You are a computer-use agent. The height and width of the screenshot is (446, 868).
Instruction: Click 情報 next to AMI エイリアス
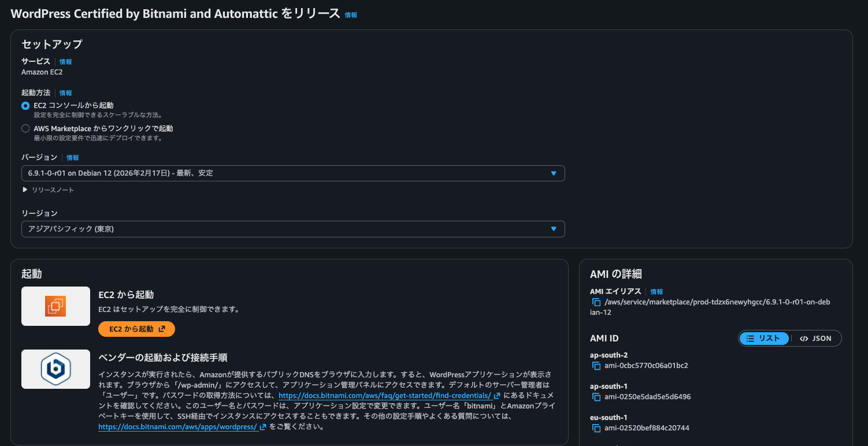click(655, 291)
